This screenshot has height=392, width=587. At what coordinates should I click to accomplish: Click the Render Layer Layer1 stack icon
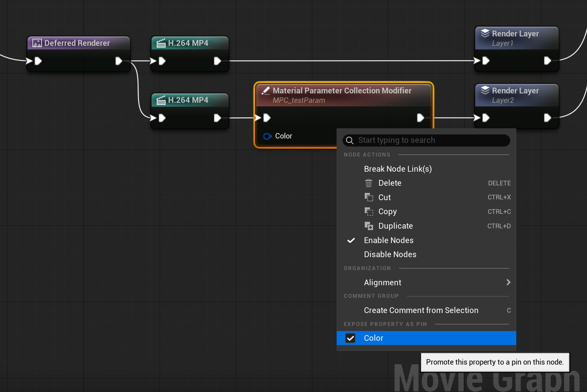tap(485, 34)
